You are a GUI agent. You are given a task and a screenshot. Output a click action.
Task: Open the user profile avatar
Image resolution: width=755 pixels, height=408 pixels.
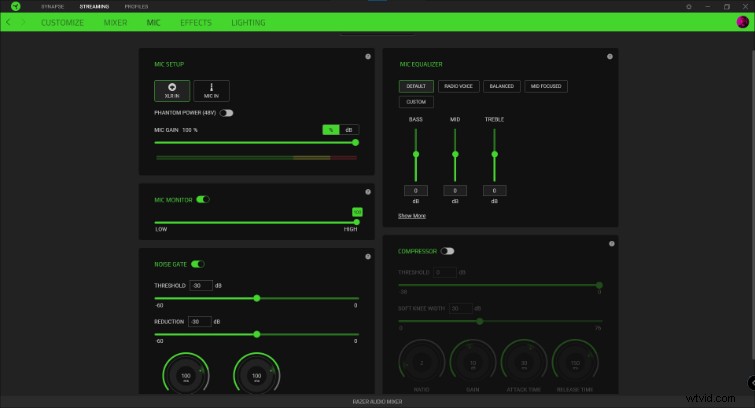pyautogui.click(x=742, y=22)
